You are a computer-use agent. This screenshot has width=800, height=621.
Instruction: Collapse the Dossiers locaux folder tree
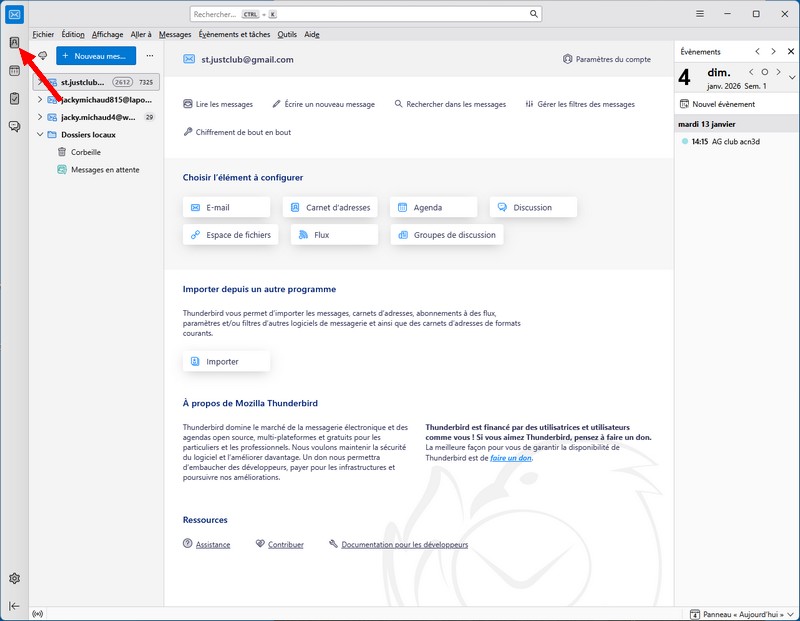[x=40, y=134]
